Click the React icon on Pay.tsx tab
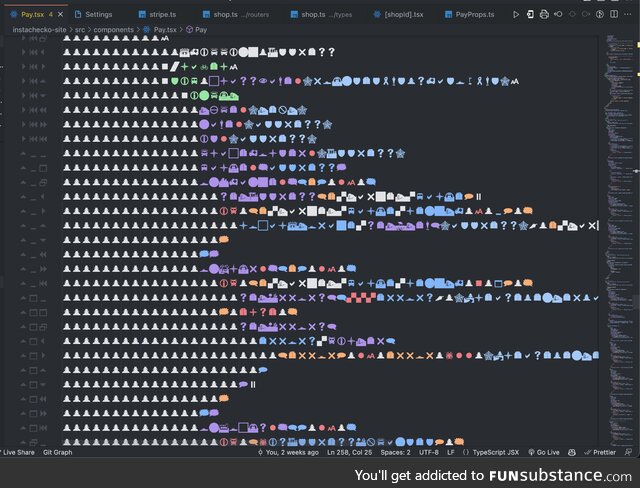Screen dimensions: 640x488 click(x=14, y=15)
